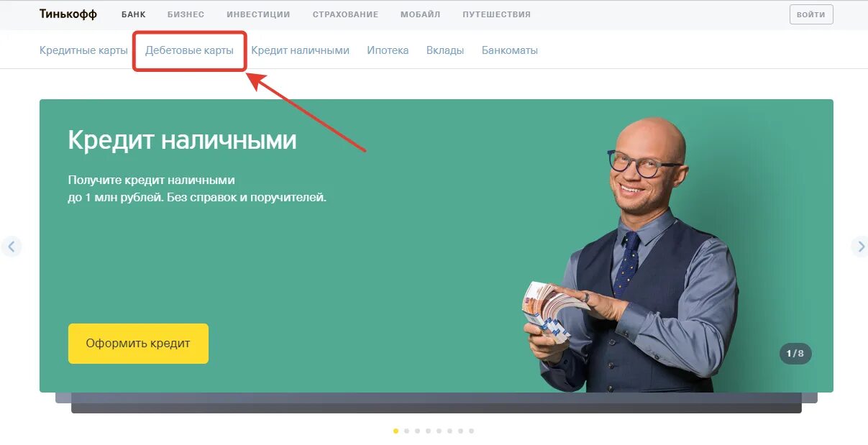This screenshot has width=868, height=445.
Task: Select the last carousel dot
Action: (471, 431)
